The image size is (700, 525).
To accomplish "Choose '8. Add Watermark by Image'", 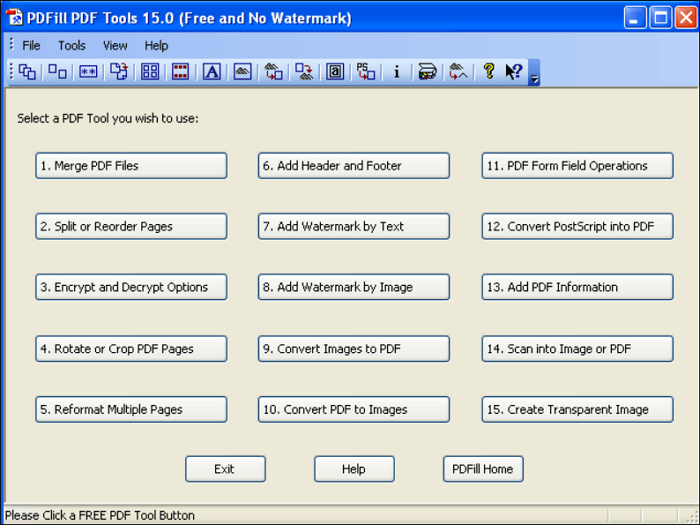I will 354,287.
